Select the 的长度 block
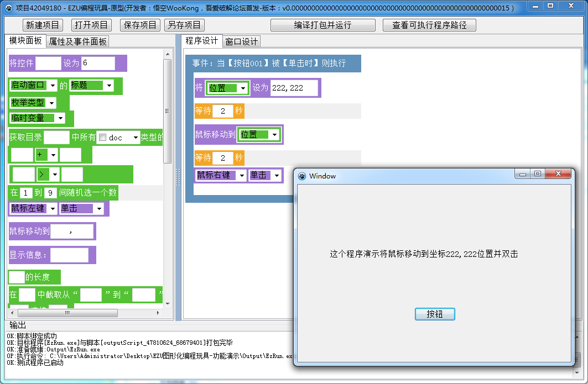Screen dimensions: 588x384 (x=39, y=277)
